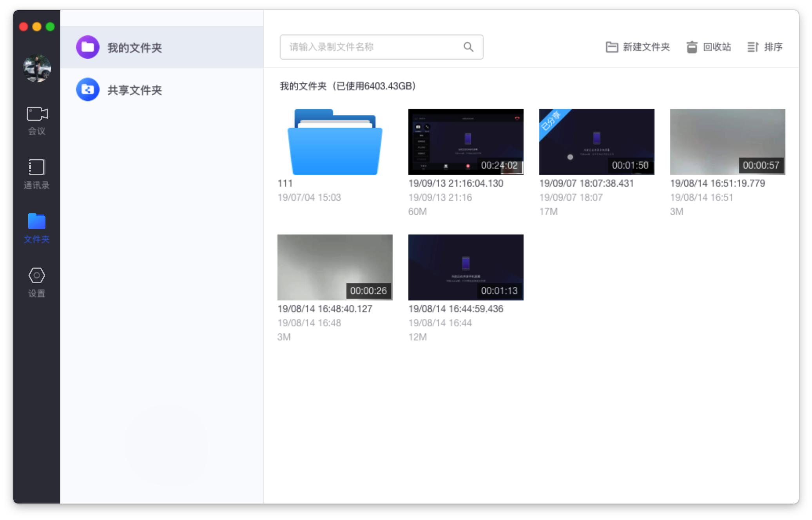
Task: Focus the recording file name search field
Action: click(x=372, y=47)
